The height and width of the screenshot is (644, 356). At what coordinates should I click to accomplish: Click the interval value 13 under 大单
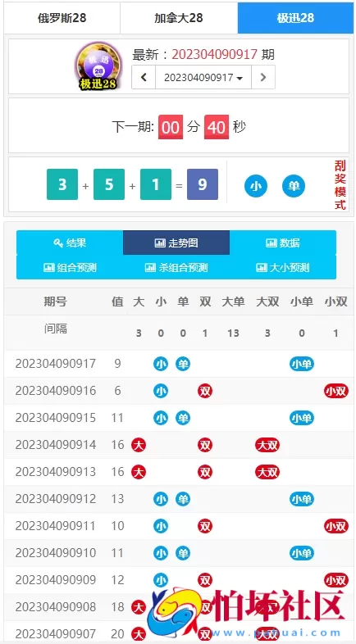point(233,333)
